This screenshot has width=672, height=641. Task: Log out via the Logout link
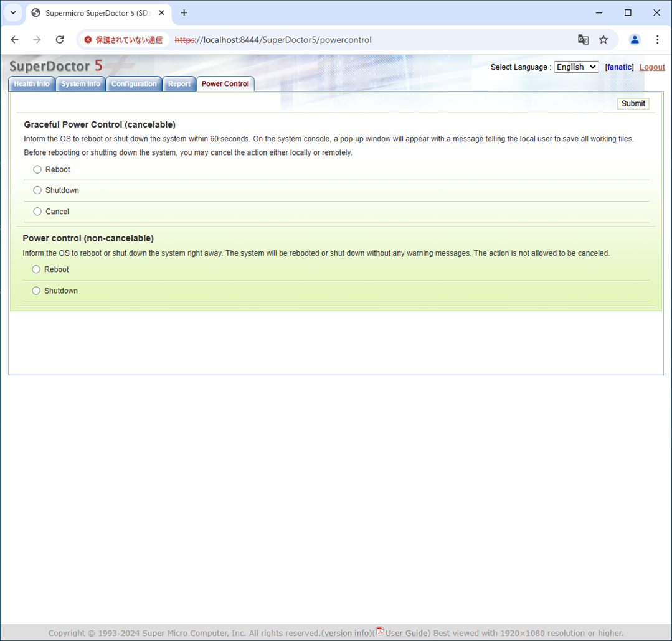point(652,67)
